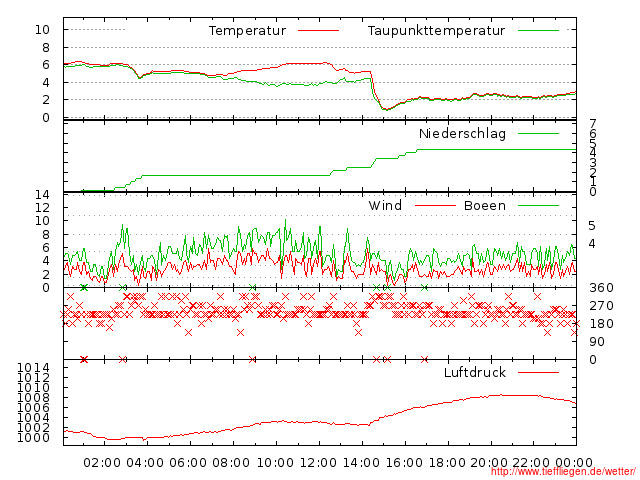Click the 12 wind speed axis value
The image size is (640, 480).
(x=42, y=208)
